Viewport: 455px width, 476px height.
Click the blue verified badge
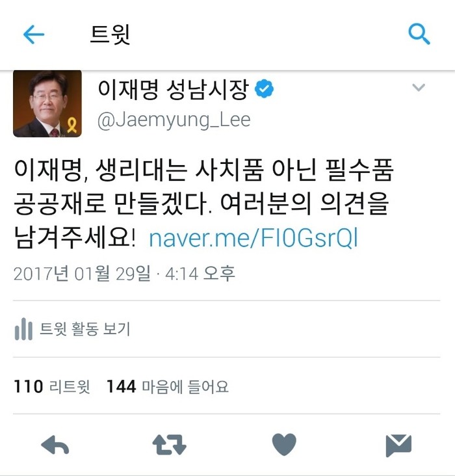point(264,88)
